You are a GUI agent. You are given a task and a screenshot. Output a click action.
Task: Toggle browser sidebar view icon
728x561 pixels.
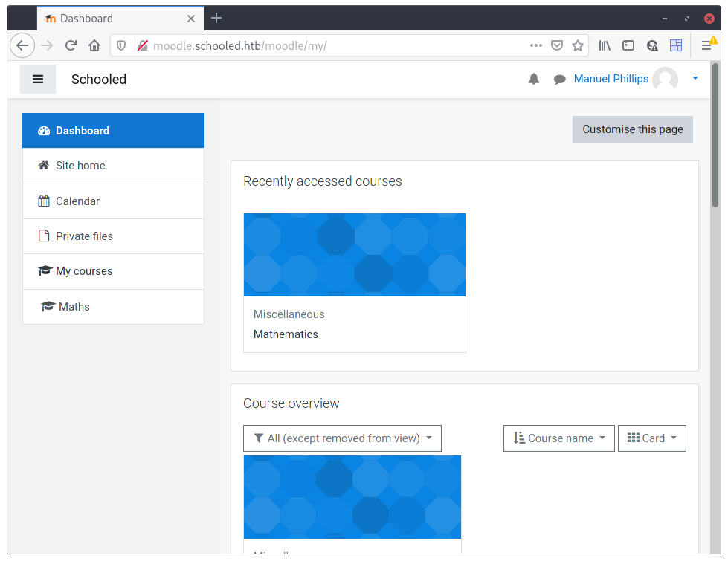[628, 45]
